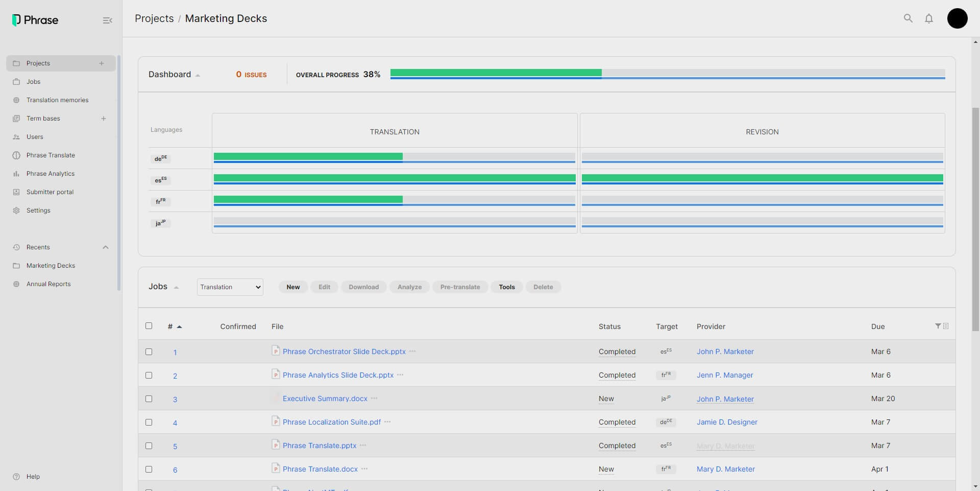Click the Status column header
Image resolution: width=980 pixels, height=491 pixels.
click(609, 326)
